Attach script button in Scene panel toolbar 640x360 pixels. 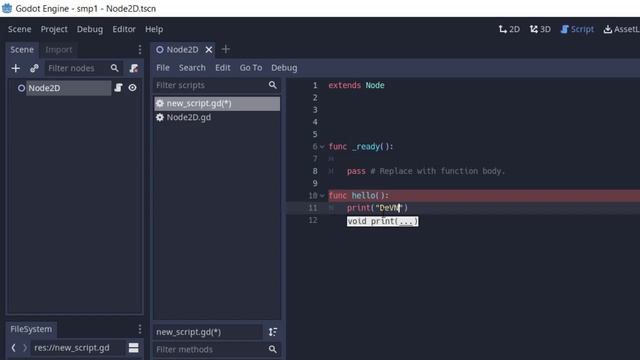133,68
